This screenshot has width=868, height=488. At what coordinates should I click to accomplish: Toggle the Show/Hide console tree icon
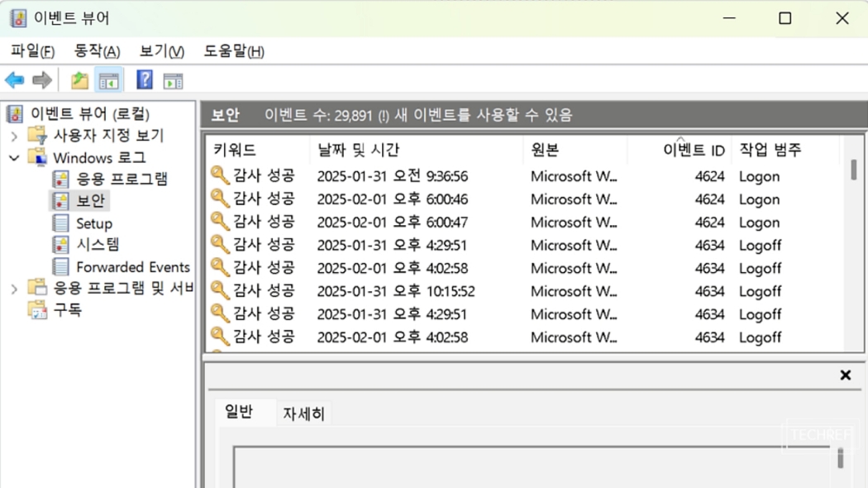[108, 81]
